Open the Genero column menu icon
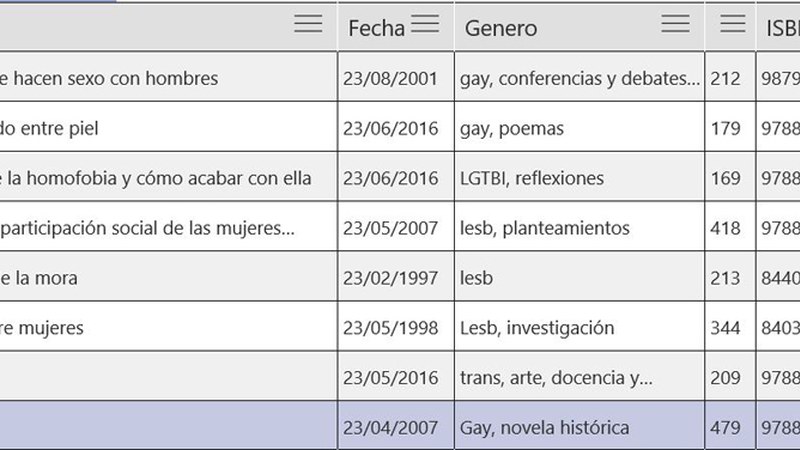 [x=676, y=24]
